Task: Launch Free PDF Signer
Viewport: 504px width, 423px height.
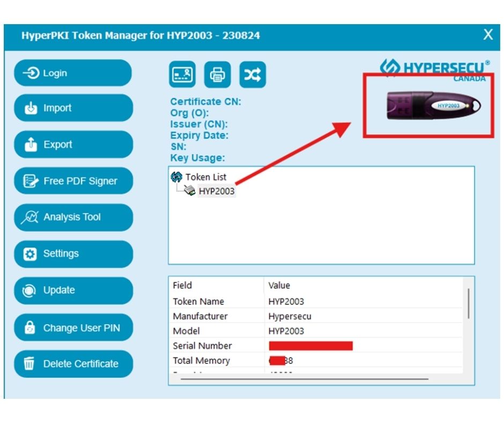Action: (x=73, y=181)
